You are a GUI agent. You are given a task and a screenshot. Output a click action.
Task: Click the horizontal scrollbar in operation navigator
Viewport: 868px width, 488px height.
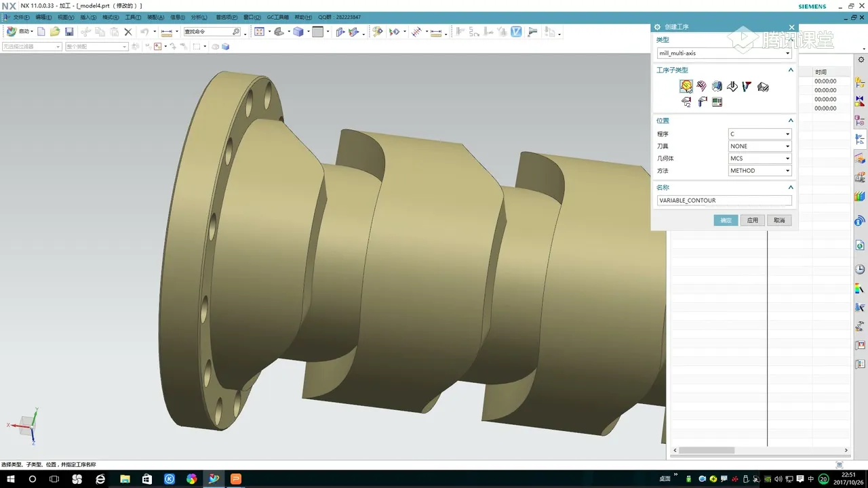pos(707,450)
